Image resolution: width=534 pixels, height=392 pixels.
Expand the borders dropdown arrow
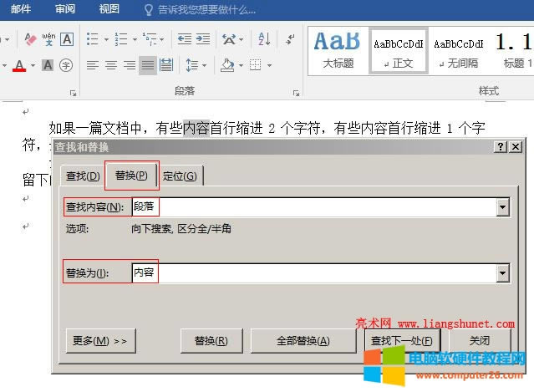pyautogui.click(x=269, y=65)
